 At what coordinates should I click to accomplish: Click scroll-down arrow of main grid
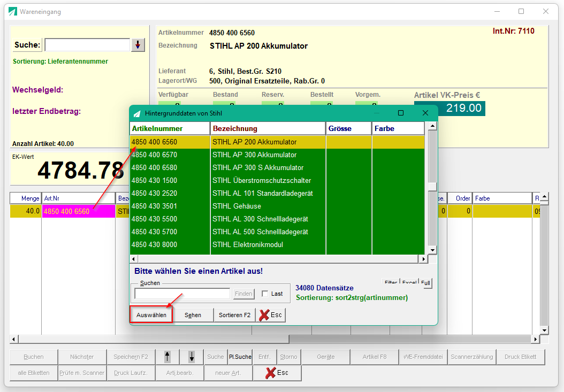pyautogui.click(x=545, y=330)
